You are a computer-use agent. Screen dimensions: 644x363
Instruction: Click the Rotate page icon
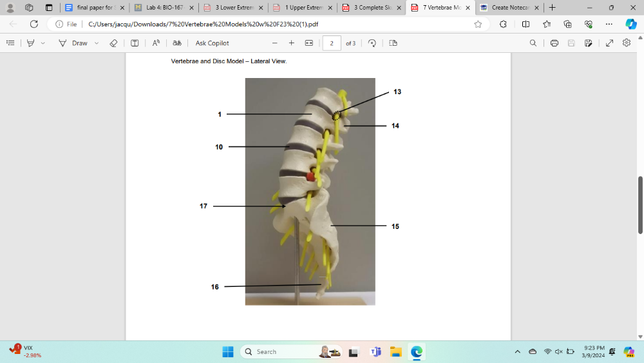coord(372,43)
